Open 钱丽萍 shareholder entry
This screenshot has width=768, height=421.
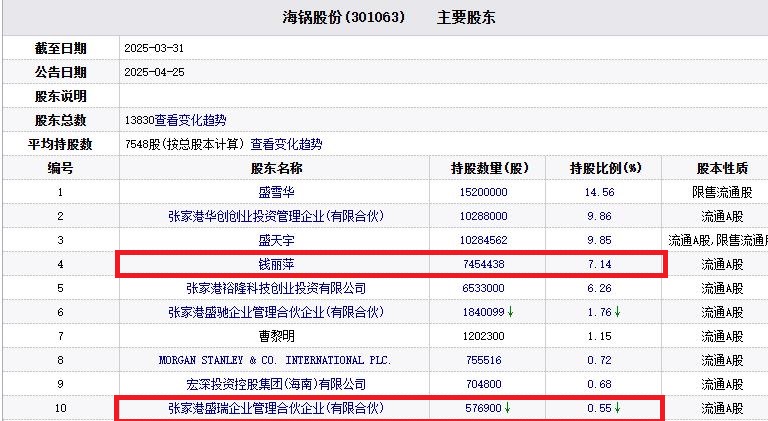pyautogui.click(x=276, y=264)
